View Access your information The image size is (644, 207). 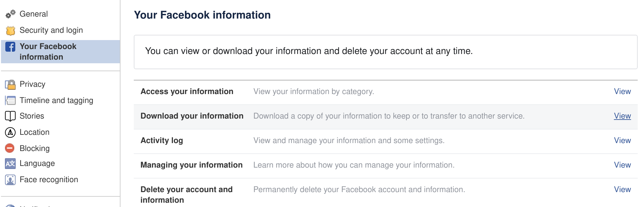(x=622, y=91)
